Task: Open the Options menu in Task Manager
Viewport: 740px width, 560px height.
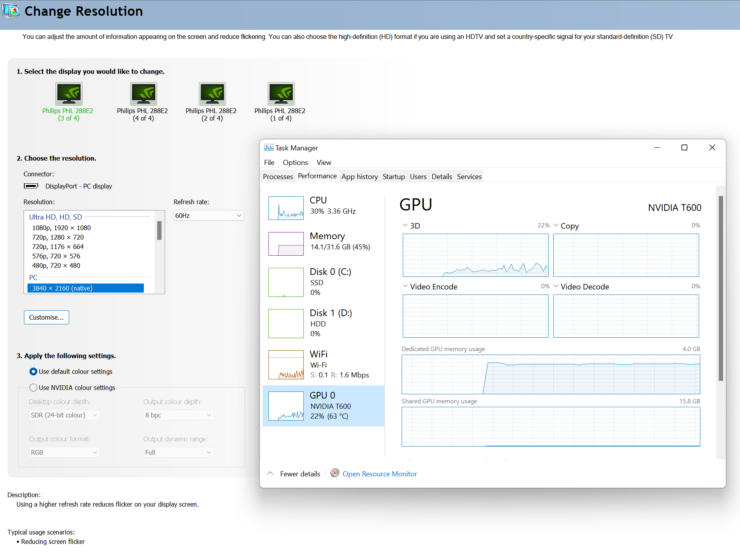Action: (296, 163)
